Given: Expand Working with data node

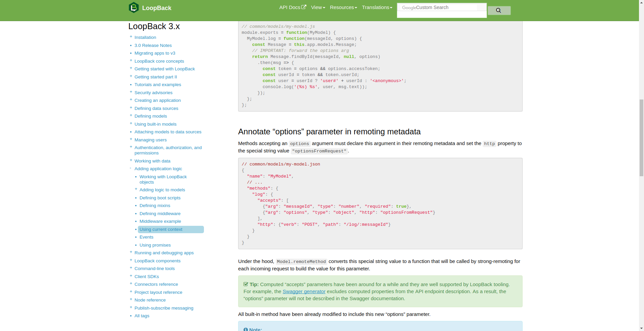Looking at the screenshot, I should tap(131, 160).
